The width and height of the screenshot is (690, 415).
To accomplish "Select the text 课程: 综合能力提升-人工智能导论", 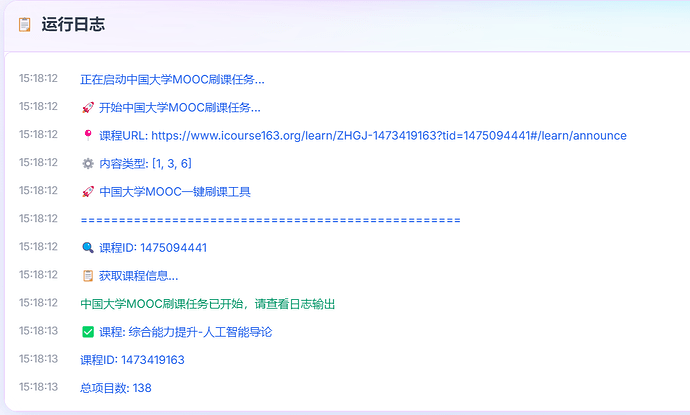I will pos(186,332).
